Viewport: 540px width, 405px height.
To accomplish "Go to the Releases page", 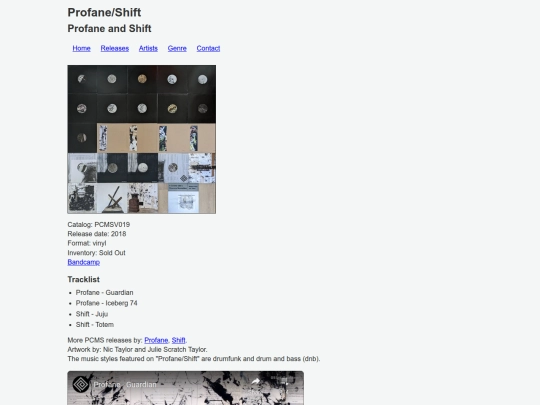I will point(115,48).
